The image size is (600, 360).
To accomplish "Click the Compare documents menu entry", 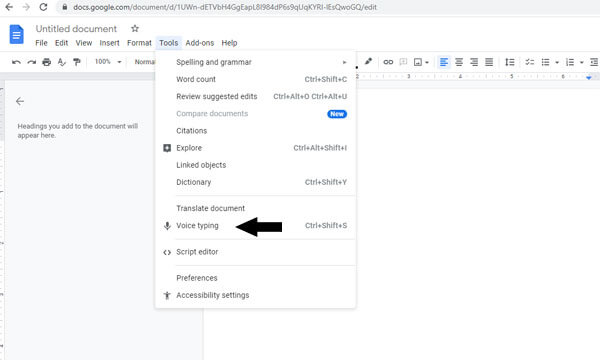I will [x=256, y=114].
